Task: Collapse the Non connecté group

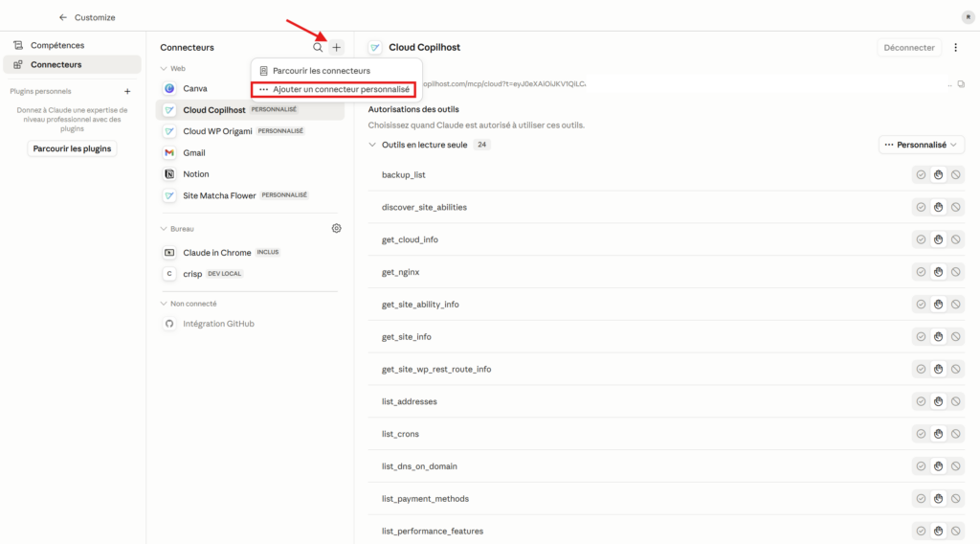Action: click(x=164, y=304)
